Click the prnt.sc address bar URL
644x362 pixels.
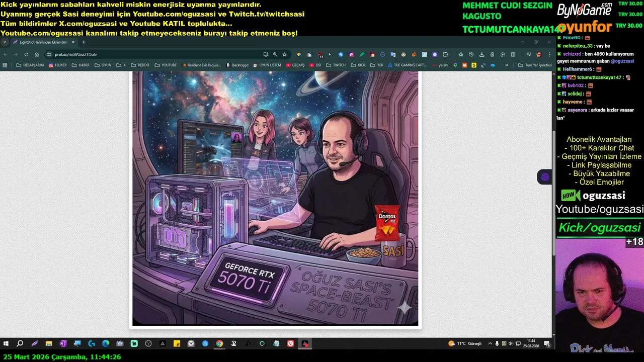(x=75, y=54)
